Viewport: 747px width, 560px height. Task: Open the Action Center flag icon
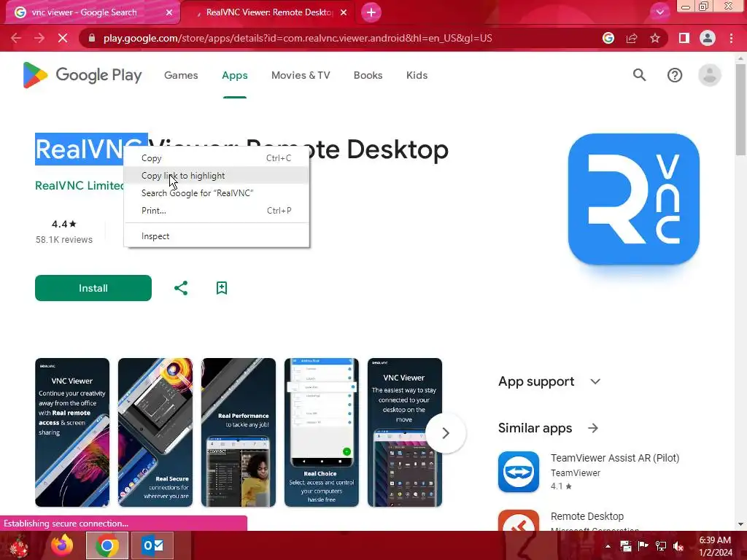point(643,546)
